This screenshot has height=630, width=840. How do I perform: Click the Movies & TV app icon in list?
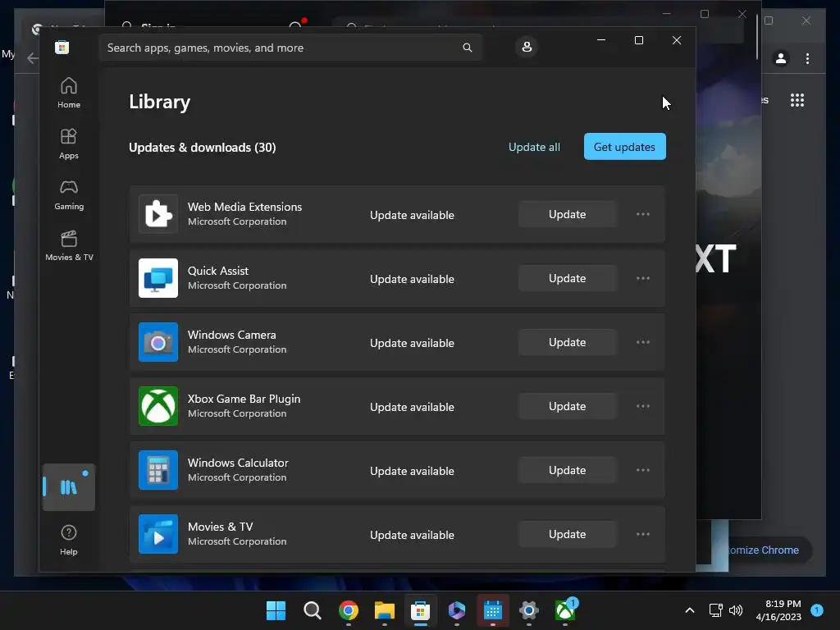click(158, 534)
